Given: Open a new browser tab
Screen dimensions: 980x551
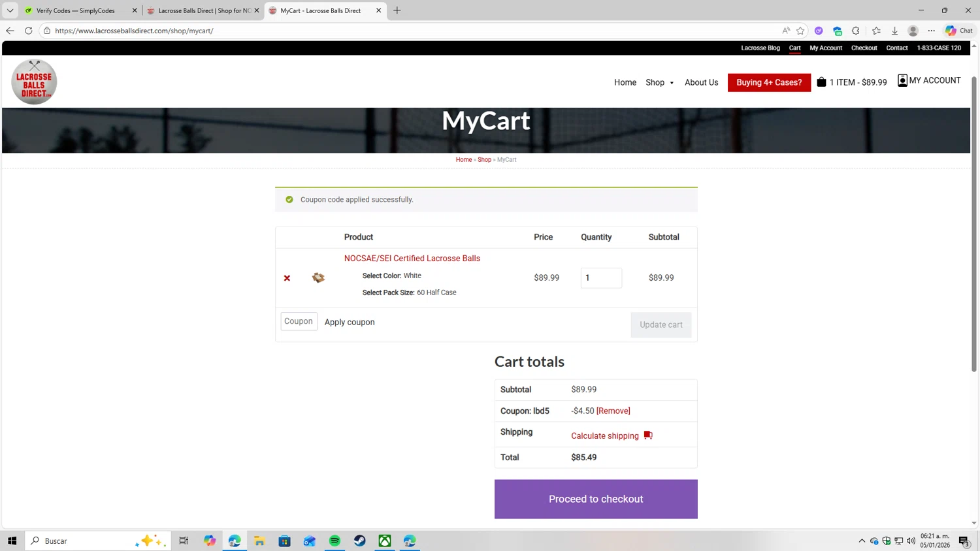Looking at the screenshot, I should coord(397,10).
